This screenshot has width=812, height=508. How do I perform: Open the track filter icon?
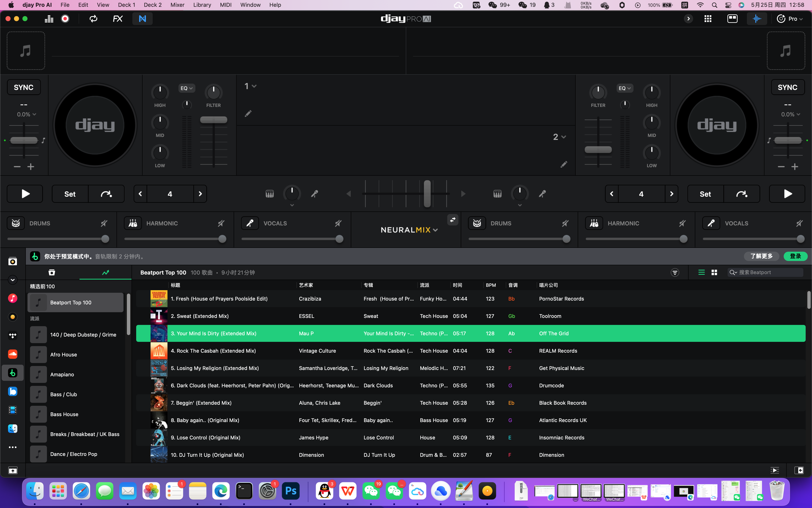tap(675, 272)
